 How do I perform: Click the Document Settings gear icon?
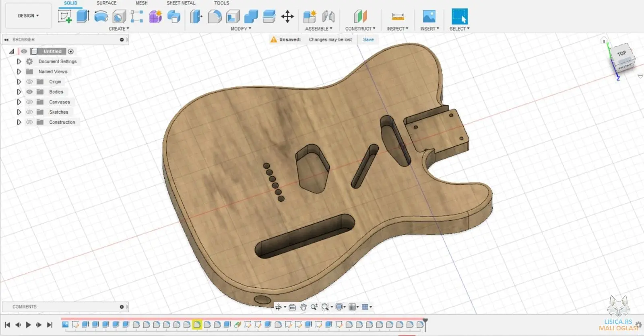[x=29, y=61]
